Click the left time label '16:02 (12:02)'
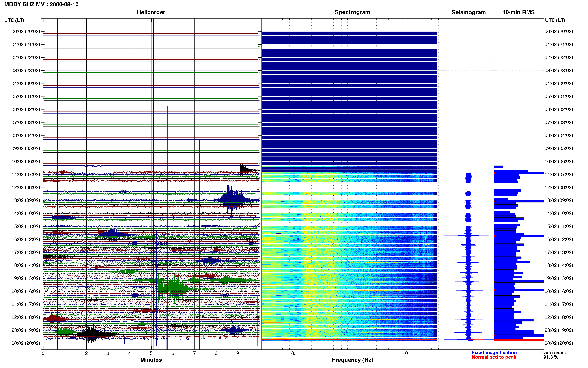Screen dimensions: 588x368 26,239
